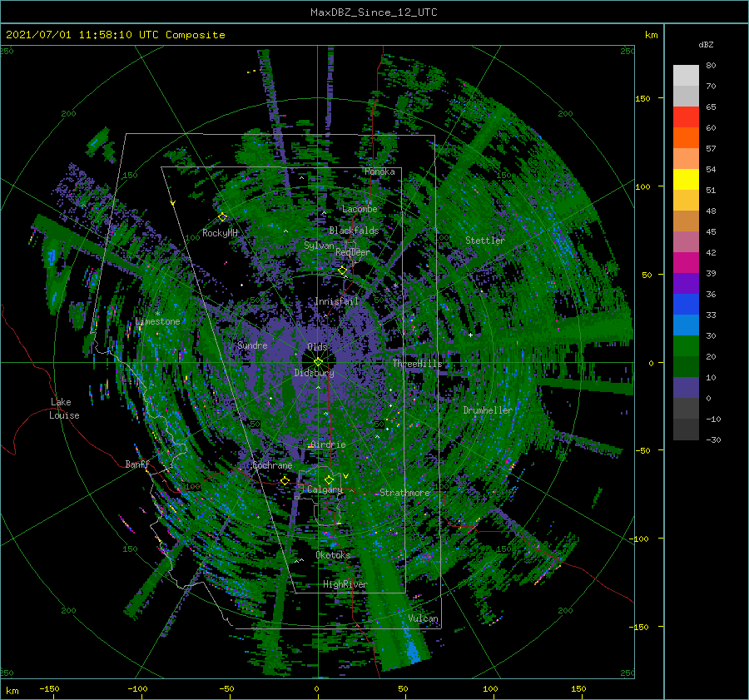The width and height of the screenshot is (749, 700).
Task: Click the 2021/07/01 11:58:10 UTC Composite timestamp
Action: click(x=115, y=35)
